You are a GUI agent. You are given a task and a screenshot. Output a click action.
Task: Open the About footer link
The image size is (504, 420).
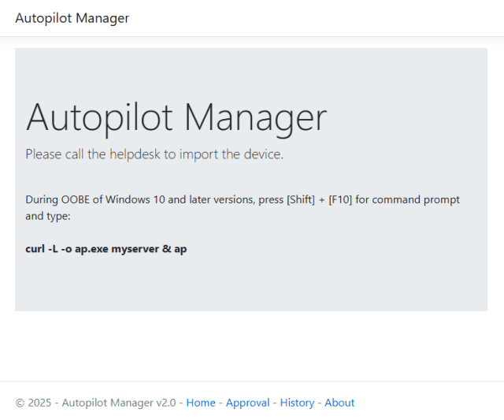[x=339, y=403]
